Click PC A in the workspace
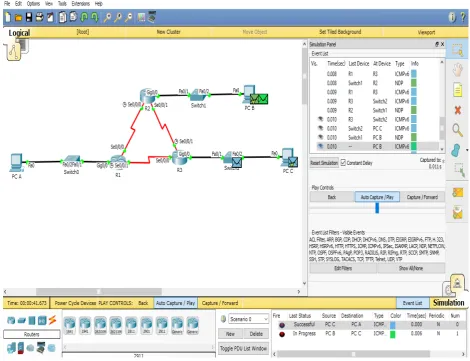Screen dimensions: 470x361 [16, 162]
